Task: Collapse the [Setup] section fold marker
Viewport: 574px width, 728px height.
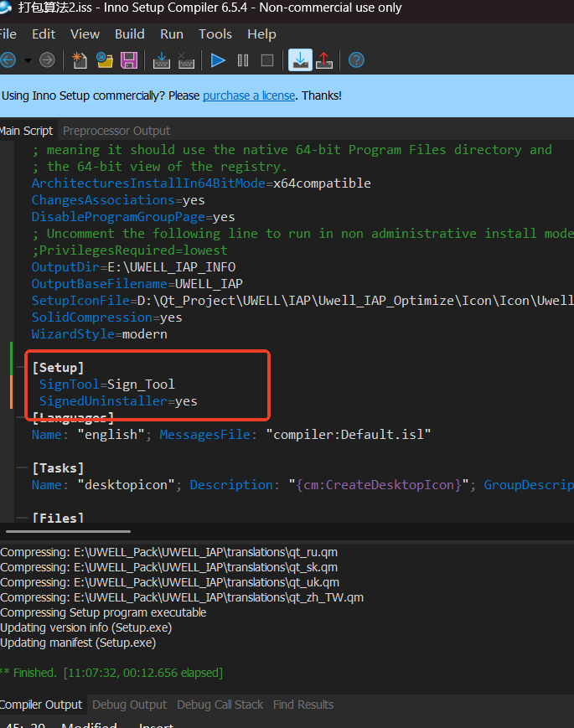Action: click(22, 367)
